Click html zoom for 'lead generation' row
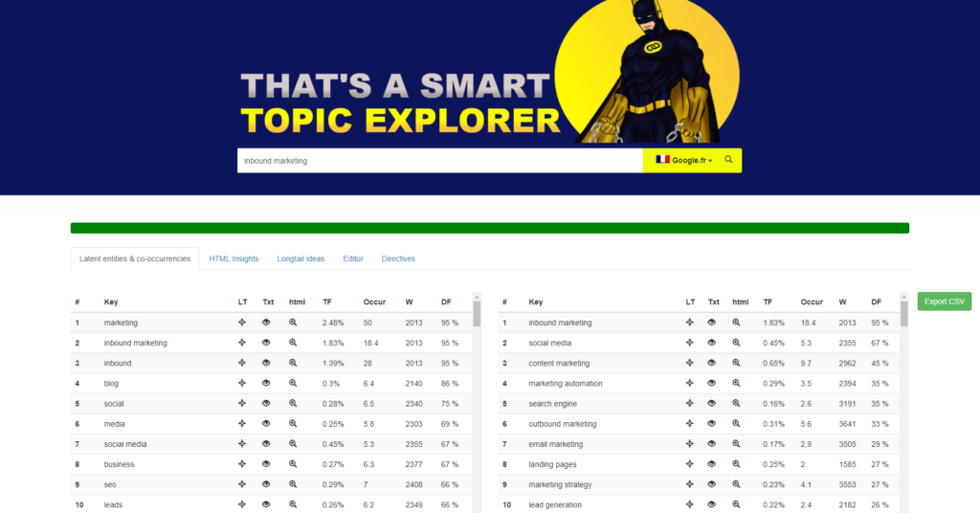980x513 pixels. [736, 504]
